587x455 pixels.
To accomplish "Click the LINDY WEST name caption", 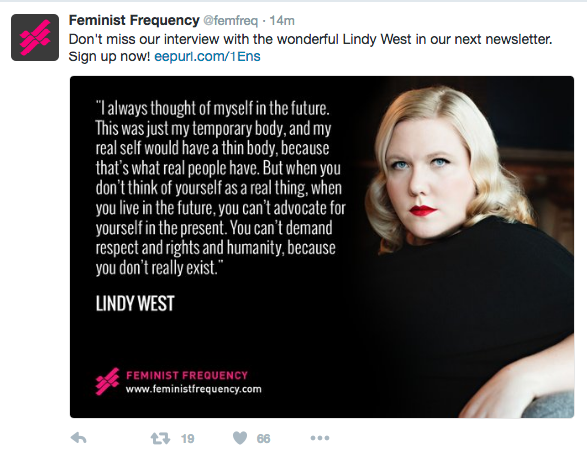I will coord(135,303).
